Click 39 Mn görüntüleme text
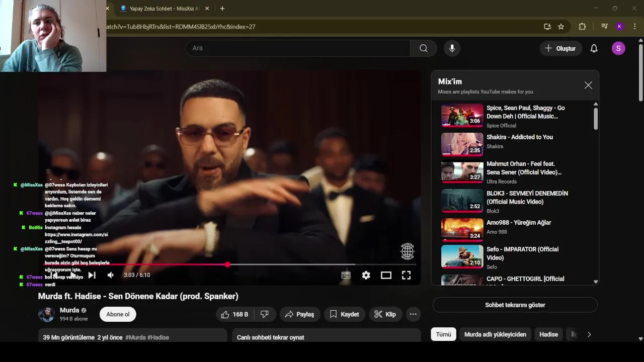644x362 pixels. click(x=69, y=337)
